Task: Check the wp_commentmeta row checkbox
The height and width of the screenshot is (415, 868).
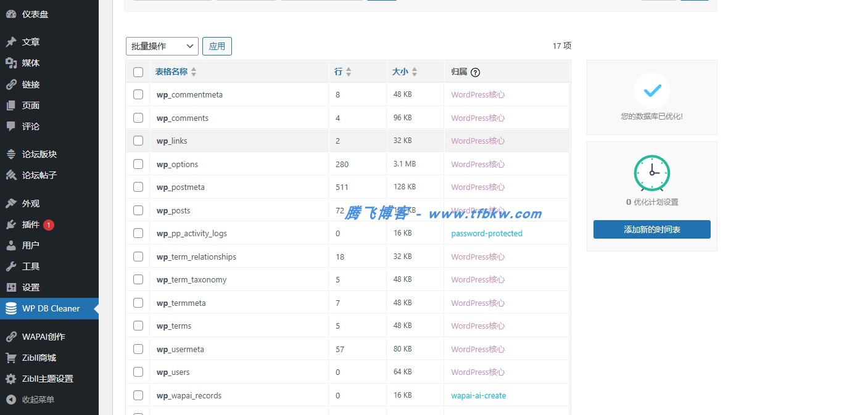Action: pos(138,94)
